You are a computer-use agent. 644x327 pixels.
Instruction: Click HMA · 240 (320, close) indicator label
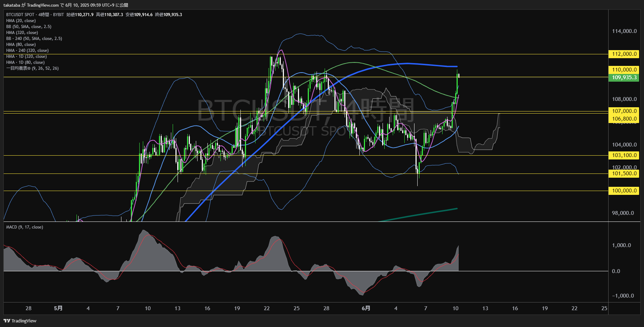(x=27, y=50)
